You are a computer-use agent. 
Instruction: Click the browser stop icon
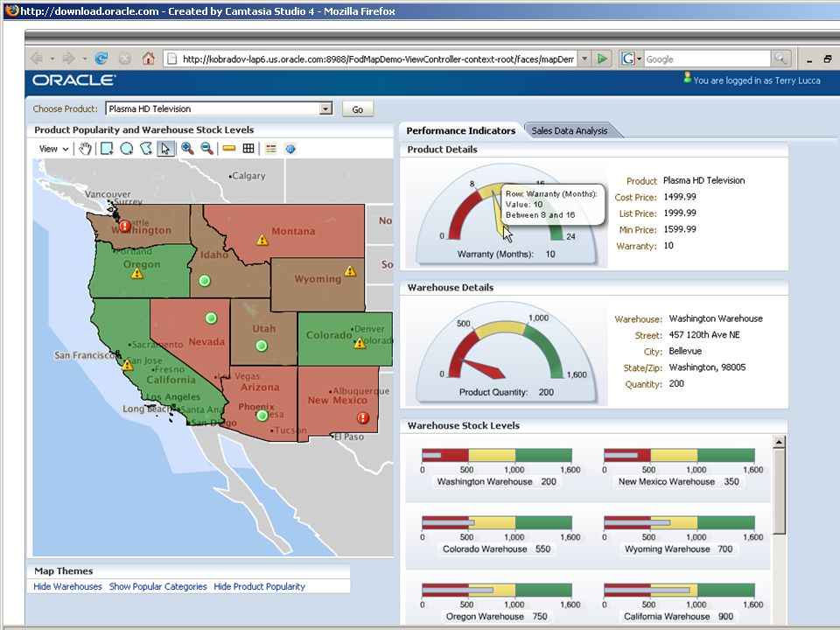(x=124, y=59)
